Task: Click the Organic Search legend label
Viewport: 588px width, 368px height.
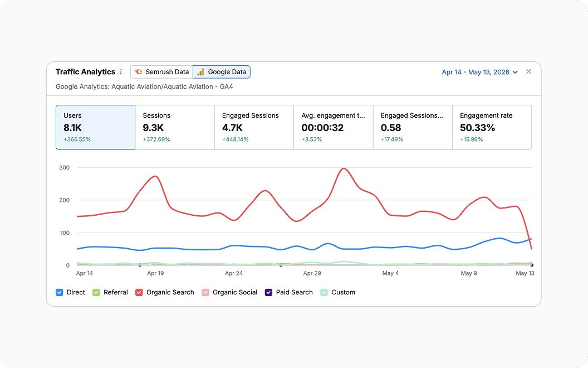Action: click(170, 293)
